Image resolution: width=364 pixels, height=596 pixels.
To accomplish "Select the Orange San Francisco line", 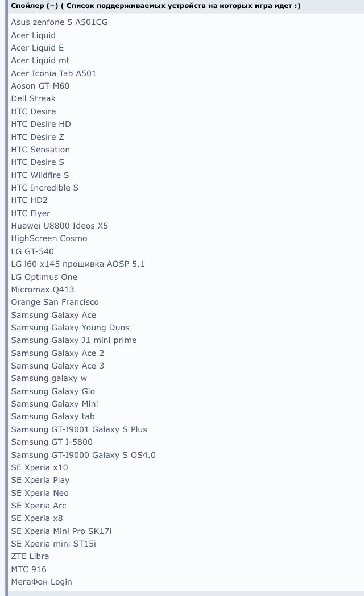I will (55, 302).
